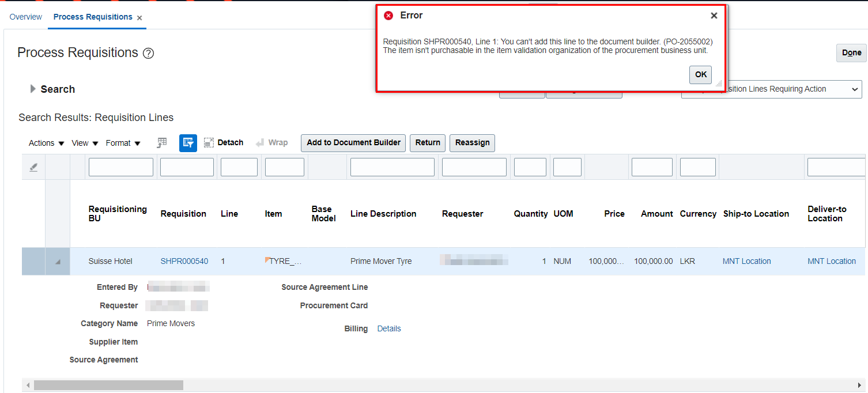Click the Process Requisitions help question-mark icon
Viewport: 868px width, 393px height.
pyautogui.click(x=148, y=54)
